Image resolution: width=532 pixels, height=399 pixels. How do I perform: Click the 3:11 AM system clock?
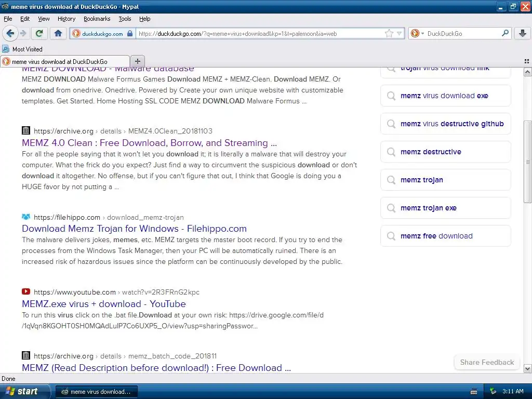tap(513, 392)
